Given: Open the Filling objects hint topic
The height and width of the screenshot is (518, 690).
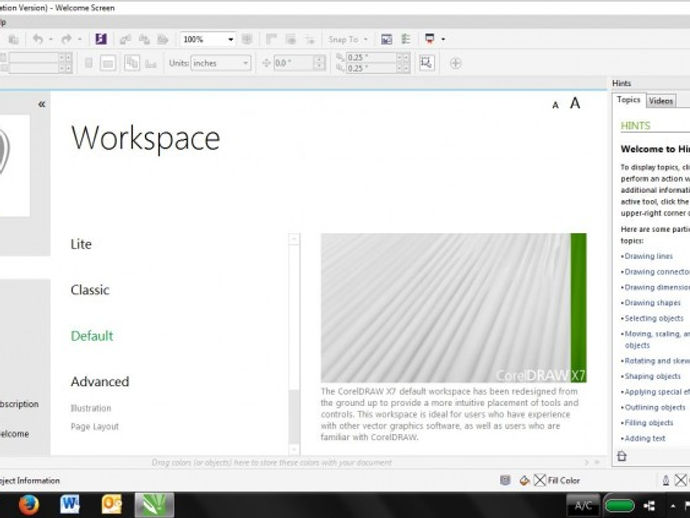Looking at the screenshot, I should click(x=649, y=422).
